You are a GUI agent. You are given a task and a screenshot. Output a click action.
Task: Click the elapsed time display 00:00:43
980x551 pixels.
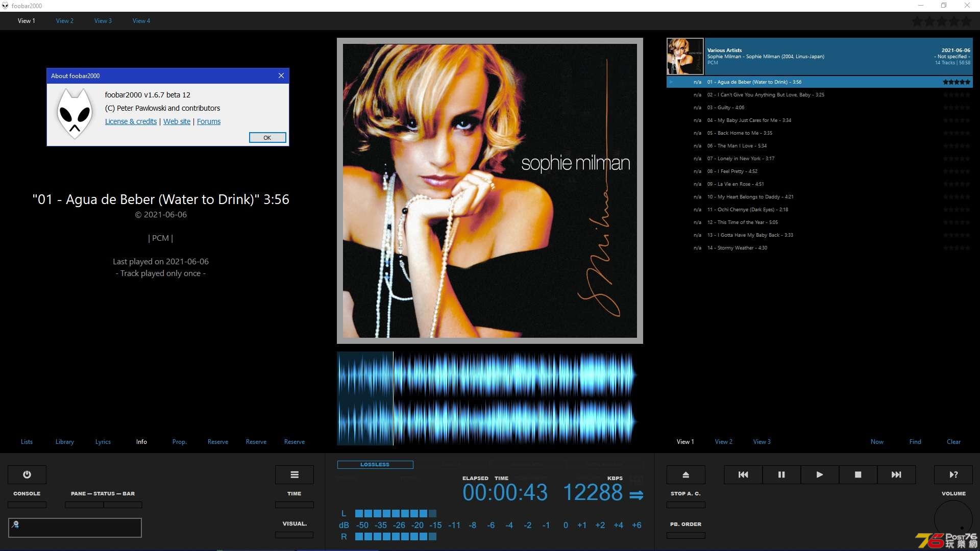(x=505, y=493)
